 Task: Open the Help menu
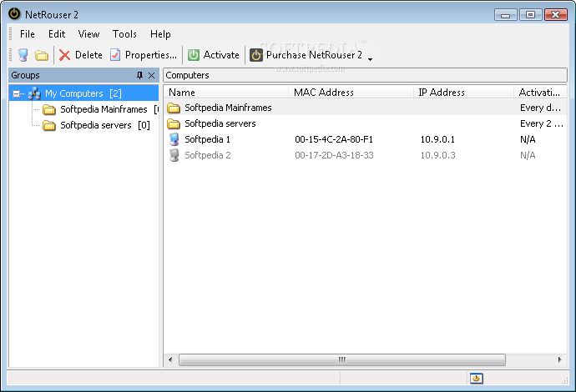160,34
